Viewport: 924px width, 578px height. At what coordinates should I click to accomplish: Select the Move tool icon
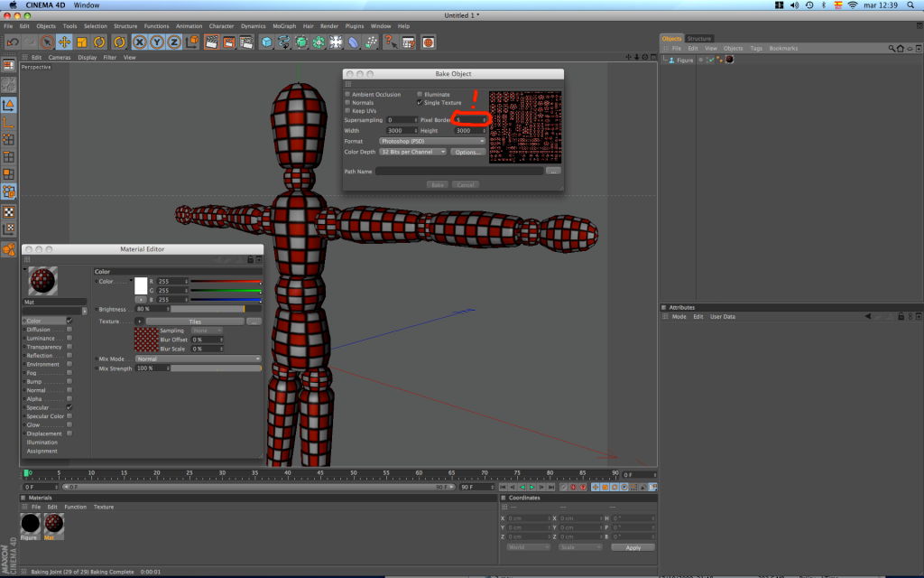coord(65,42)
